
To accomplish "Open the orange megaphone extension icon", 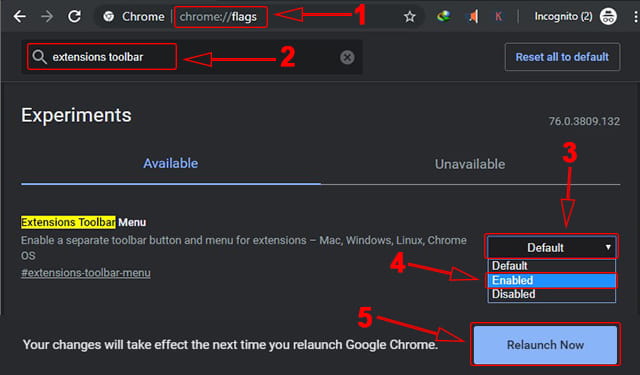I will [x=473, y=17].
